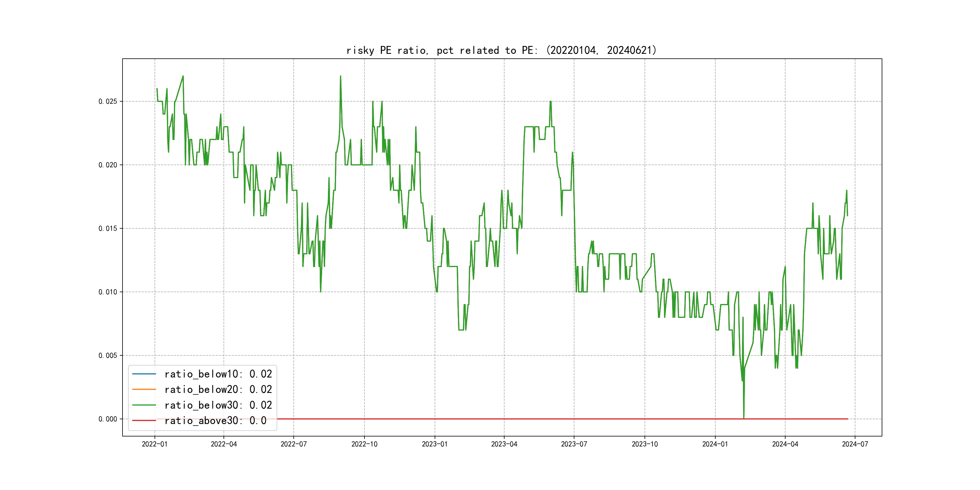Click the 2023-10 x-axis tick label

click(645, 444)
